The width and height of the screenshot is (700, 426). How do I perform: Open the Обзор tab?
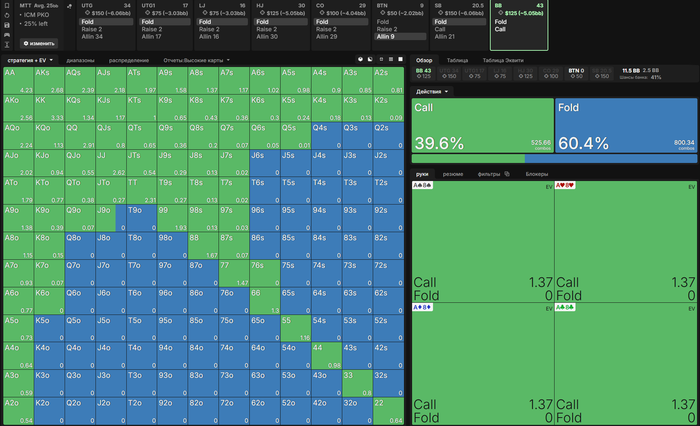point(424,60)
